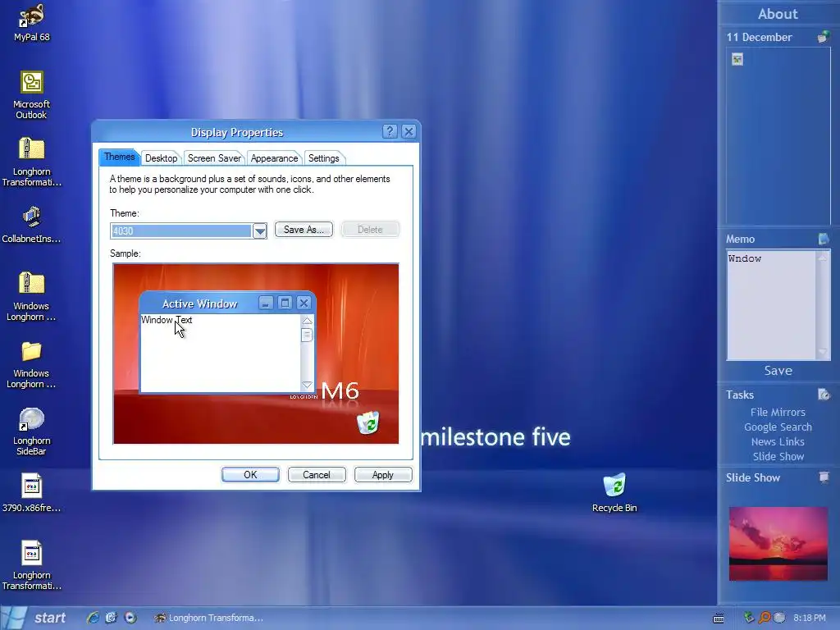The width and height of the screenshot is (840, 630).
Task: Select the Longhorn SideBar desktop shortcut
Action: pyautogui.click(x=32, y=431)
